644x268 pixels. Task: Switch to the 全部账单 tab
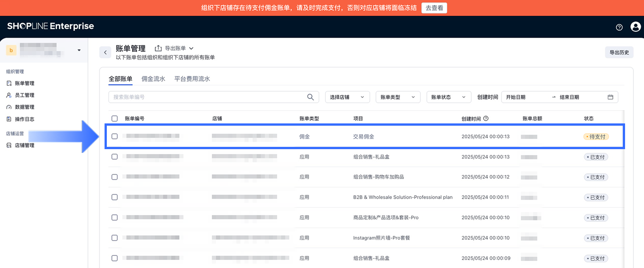120,79
